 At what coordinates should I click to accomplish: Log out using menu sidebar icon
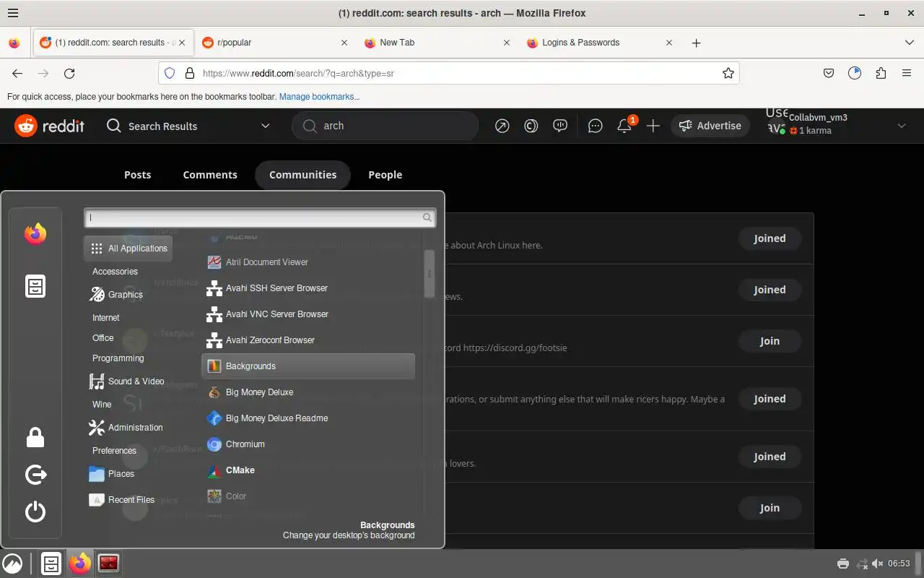[x=35, y=475]
